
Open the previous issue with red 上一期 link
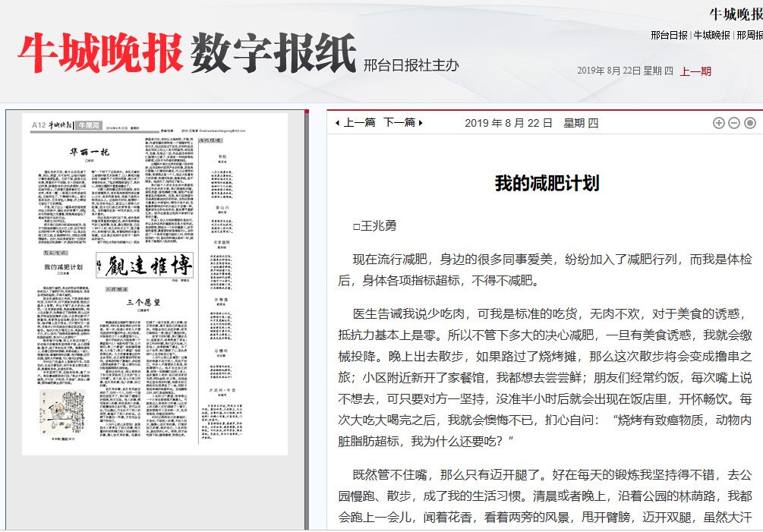click(695, 71)
